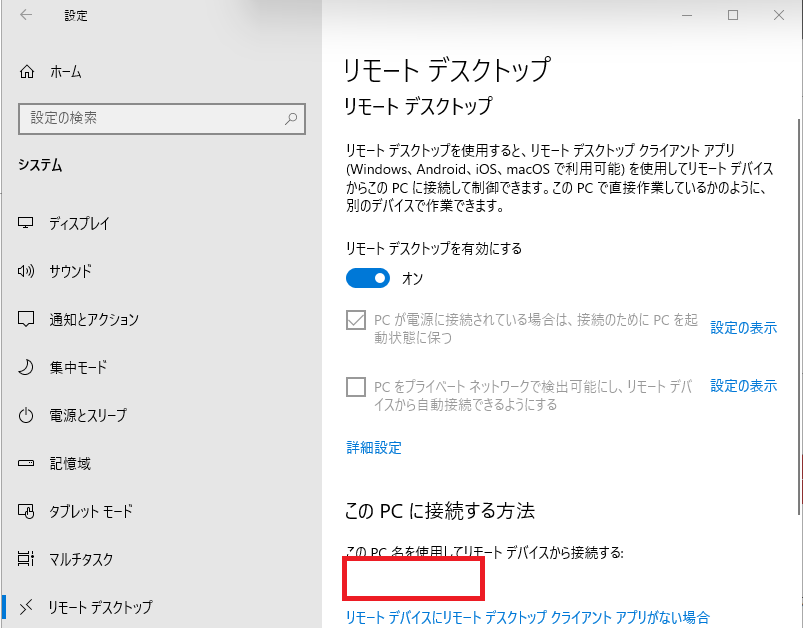Go to the ホーム house icon
This screenshot has width=803, height=628.
click(27, 71)
